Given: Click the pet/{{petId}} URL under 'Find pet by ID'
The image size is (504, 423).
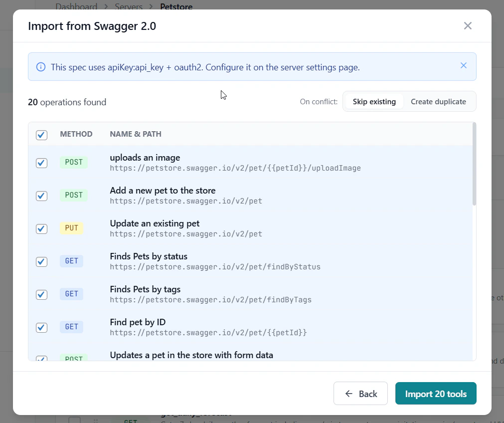Looking at the screenshot, I should pos(208,333).
